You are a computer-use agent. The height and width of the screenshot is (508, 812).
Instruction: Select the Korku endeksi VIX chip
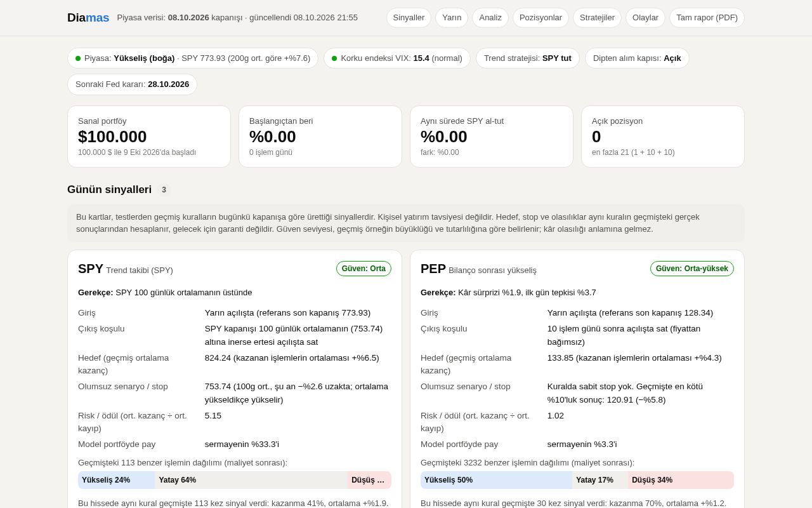point(397,58)
